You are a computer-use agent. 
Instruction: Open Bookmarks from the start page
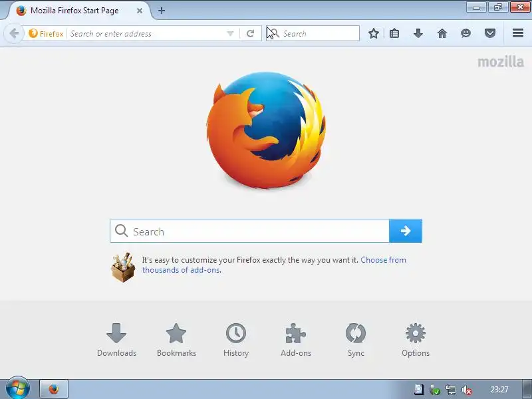point(176,340)
